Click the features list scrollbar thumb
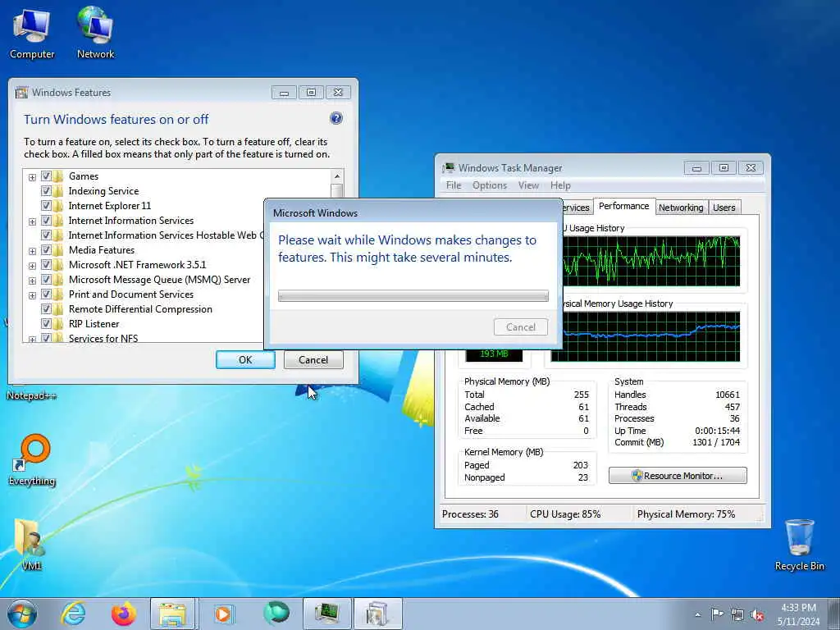This screenshot has width=840, height=630. tap(337, 191)
